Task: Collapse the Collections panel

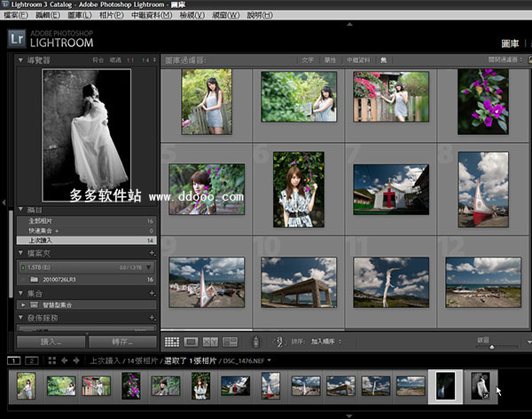Action: 20,293
